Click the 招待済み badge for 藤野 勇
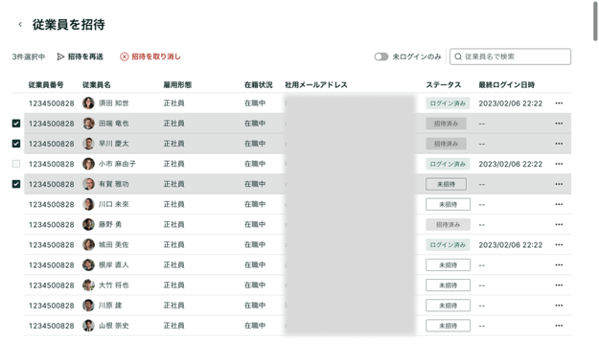 [448, 224]
